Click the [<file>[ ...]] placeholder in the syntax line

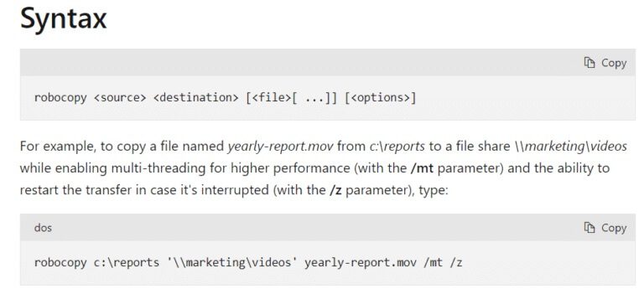[x=291, y=98]
